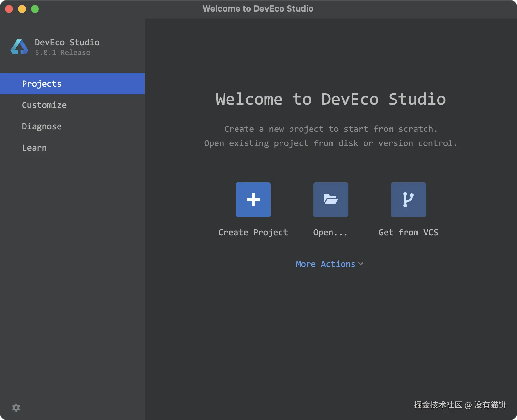Open the settings gear in the sidebar
The image size is (517, 420).
(x=16, y=408)
